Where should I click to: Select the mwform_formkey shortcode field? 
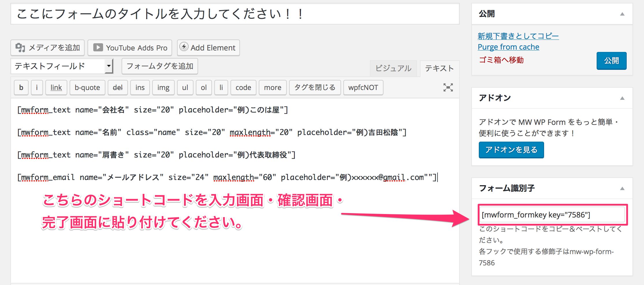[x=552, y=215]
